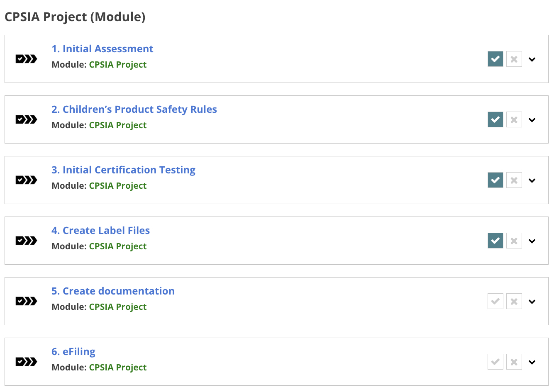The image size is (554, 392).
Task: Click the 'CPSIA Project (Module)' heading
Action: click(75, 17)
